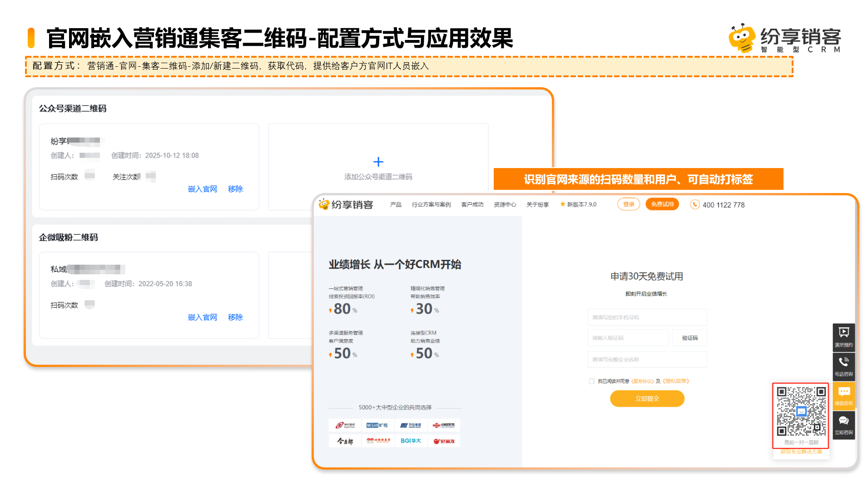Click the plus icon to add channel QR code
This screenshot has width=868, height=486.
pyautogui.click(x=378, y=162)
